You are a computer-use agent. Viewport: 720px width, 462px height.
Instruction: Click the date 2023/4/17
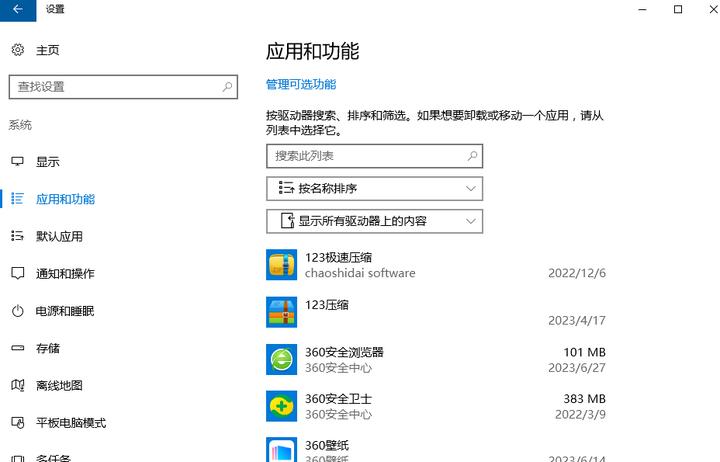click(x=577, y=321)
